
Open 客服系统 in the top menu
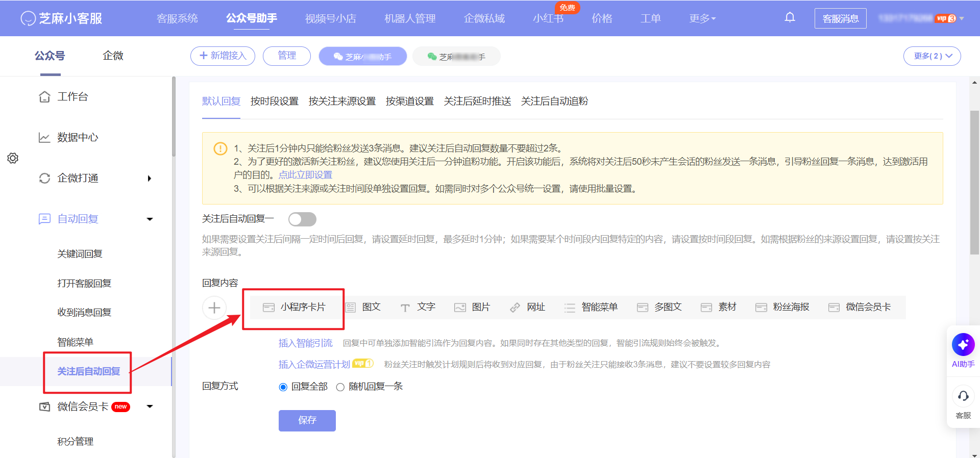pos(177,18)
